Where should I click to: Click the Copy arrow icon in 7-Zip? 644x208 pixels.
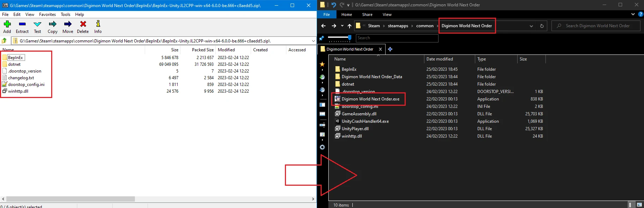click(x=53, y=24)
